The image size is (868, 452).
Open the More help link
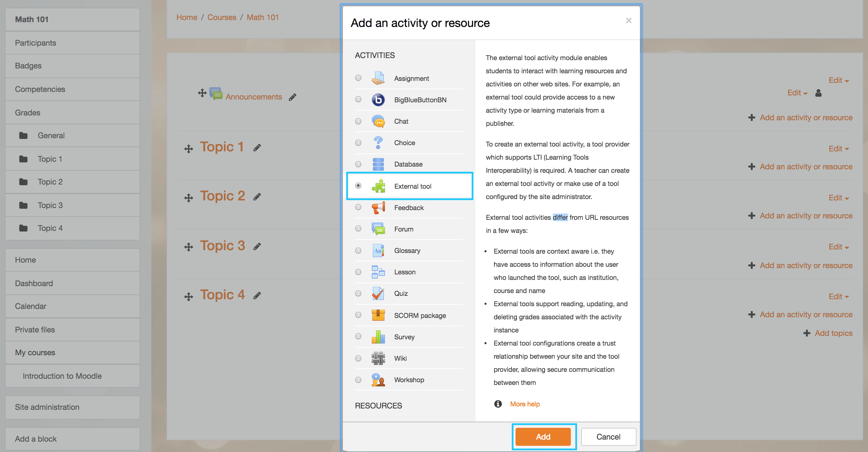(525, 404)
